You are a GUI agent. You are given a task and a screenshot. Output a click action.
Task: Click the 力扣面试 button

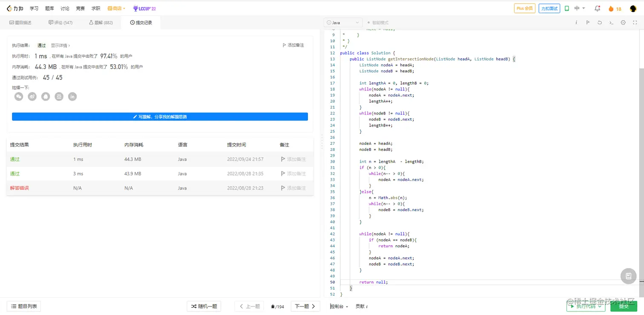pyautogui.click(x=549, y=9)
